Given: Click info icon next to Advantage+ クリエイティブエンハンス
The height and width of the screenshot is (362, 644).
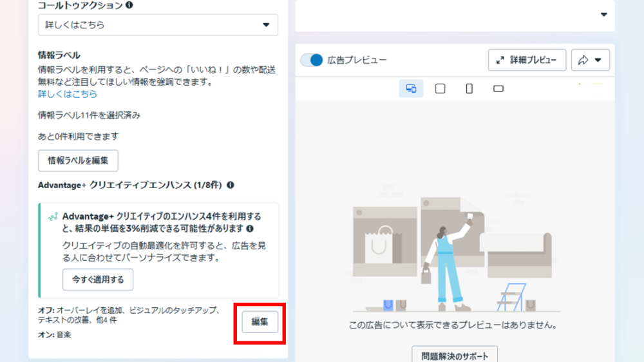Looking at the screenshot, I should click(231, 185).
